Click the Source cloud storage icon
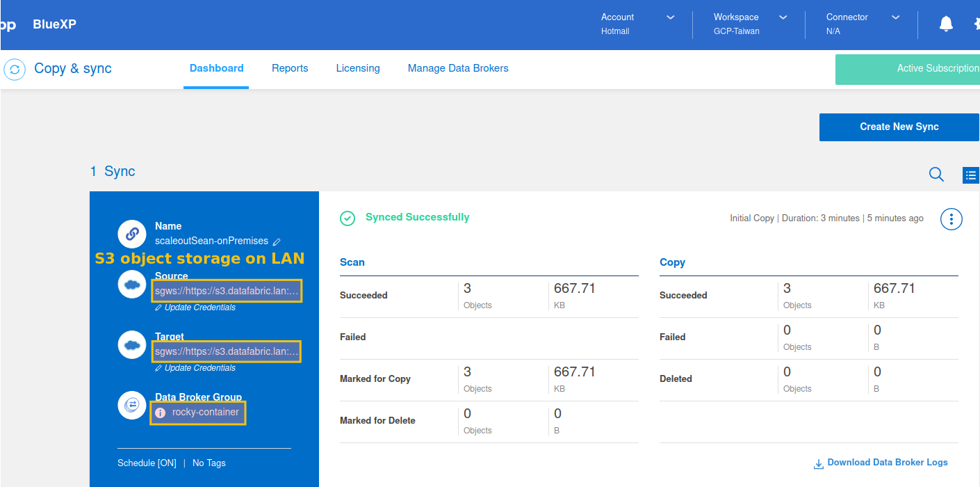The image size is (980, 487). point(132,284)
